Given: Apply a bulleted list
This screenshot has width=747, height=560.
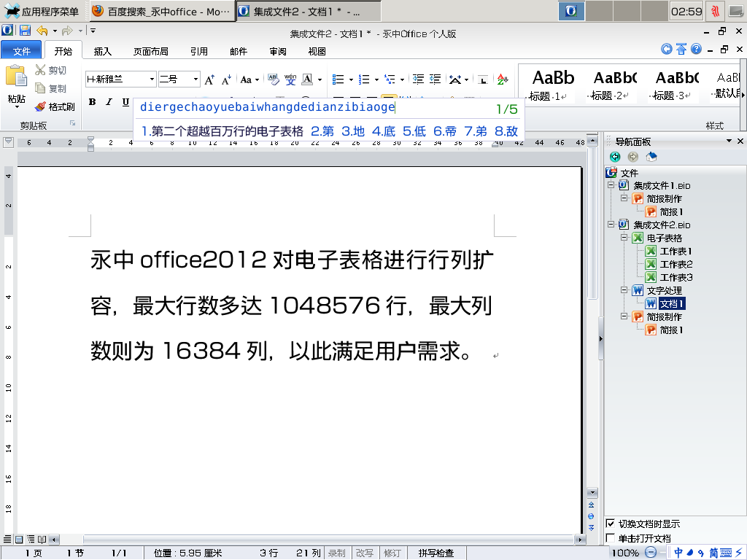Looking at the screenshot, I should pyautogui.click(x=338, y=79).
